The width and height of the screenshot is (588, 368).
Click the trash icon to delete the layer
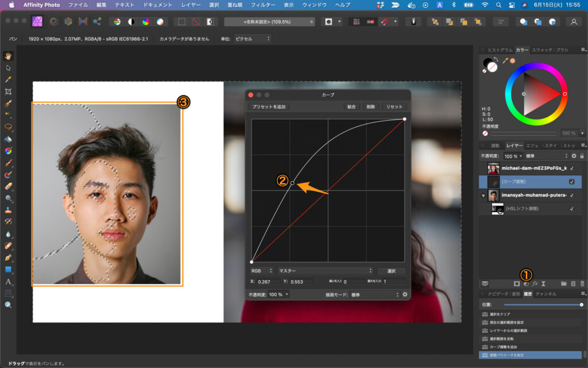tap(582, 283)
